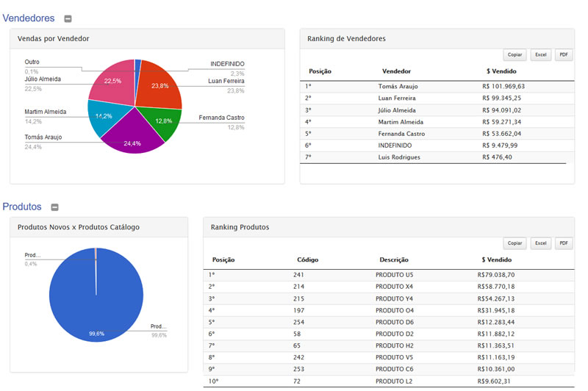Viewport: 588px width, 391px height.
Task: Sort vendors by $ Vendido column
Action: click(x=501, y=71)
